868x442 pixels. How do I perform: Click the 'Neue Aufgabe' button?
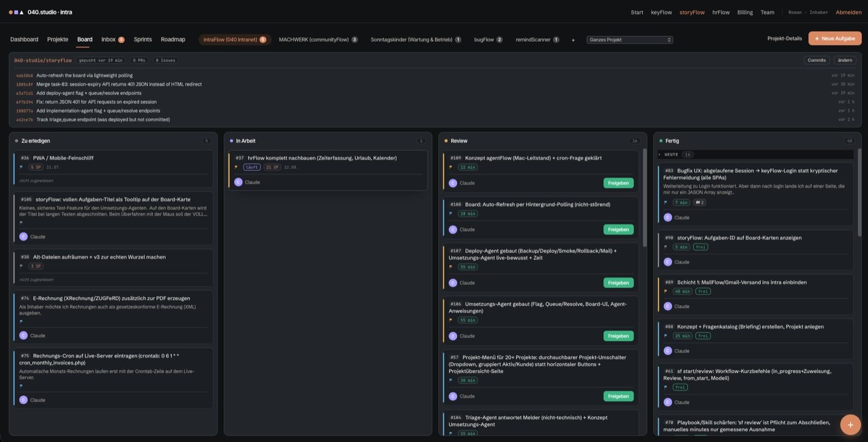click(x=835, y=38)
